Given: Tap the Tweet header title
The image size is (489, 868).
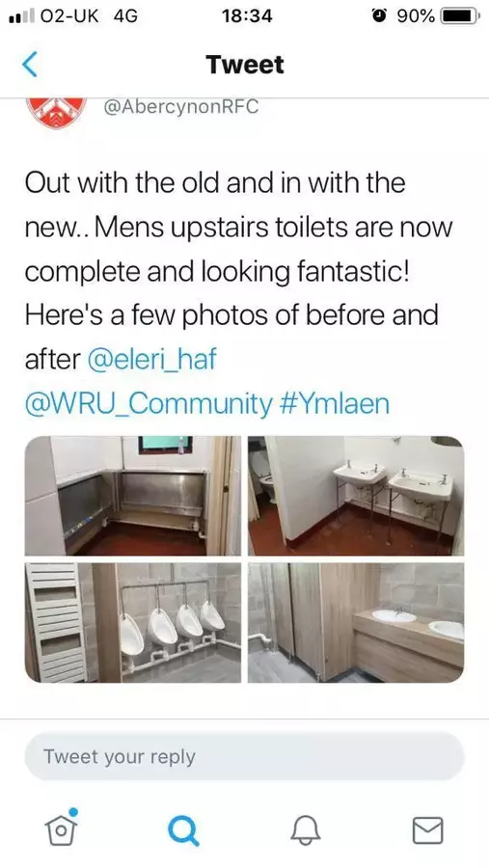Looking at the screenshot, I should coord(245,65).
